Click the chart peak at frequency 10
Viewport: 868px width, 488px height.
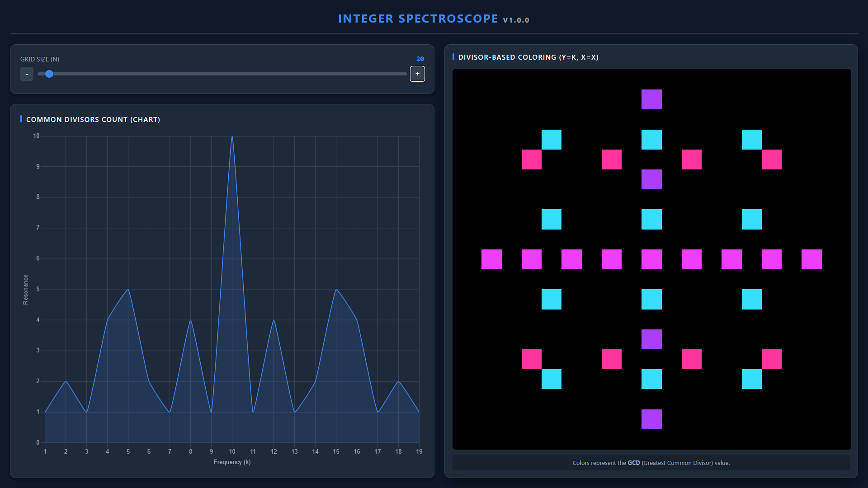click(232, 136)
